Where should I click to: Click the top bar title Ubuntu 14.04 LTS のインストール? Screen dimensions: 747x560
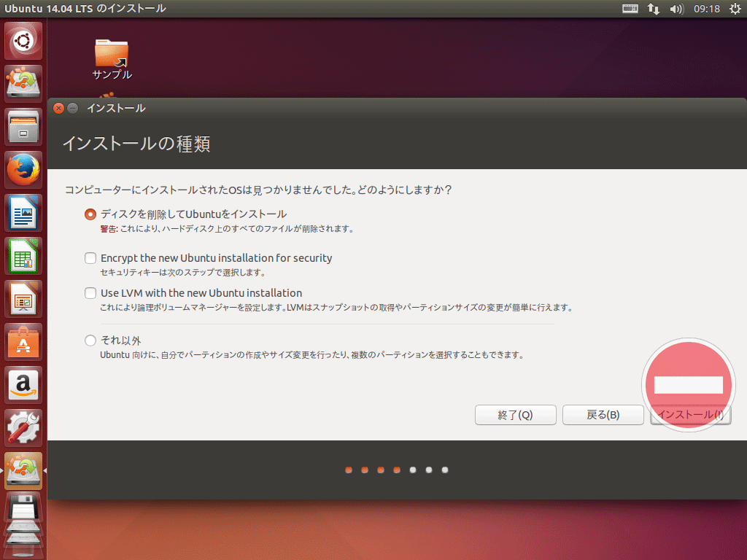pos(85,9)
